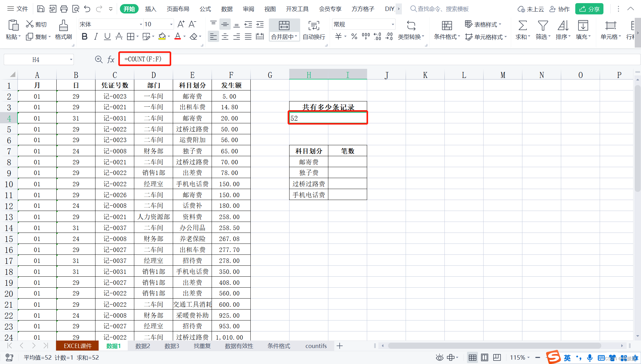This screenshot has height=364, width=641.
Task: Toggle Italic formatting
Action: (x=96, y=37)
